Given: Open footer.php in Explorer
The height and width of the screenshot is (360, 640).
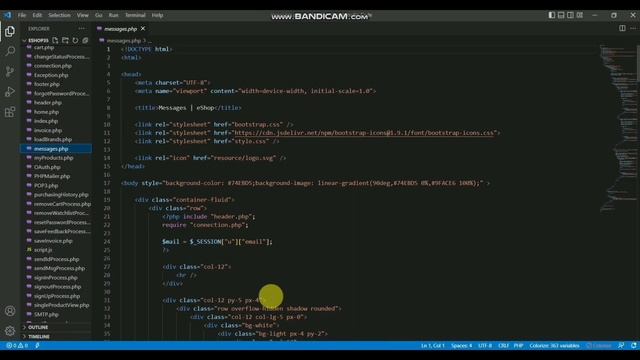Looking at the screenshot, I should tap(47, 84).
